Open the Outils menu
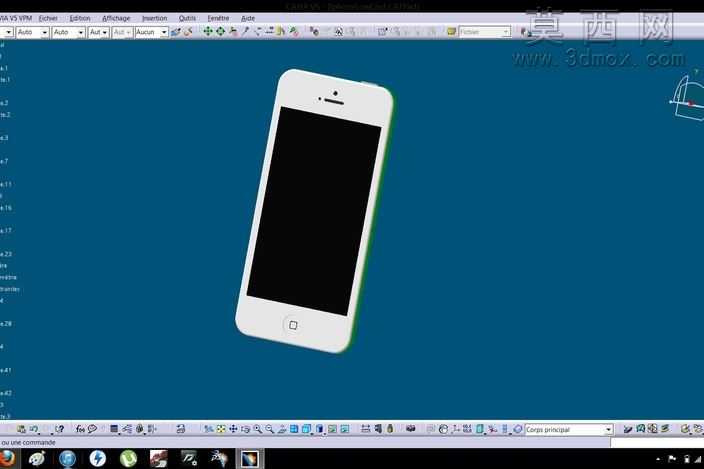Viewport: 704px width, 469px height. 187,18
